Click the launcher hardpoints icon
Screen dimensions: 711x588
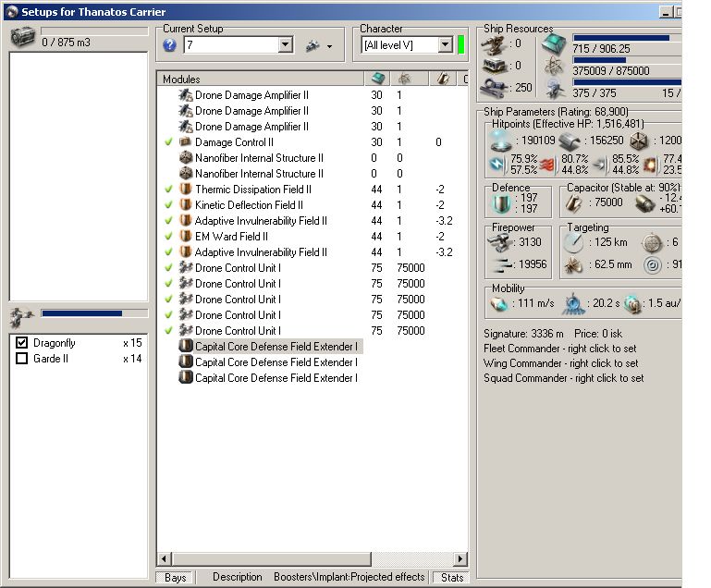click(495, 67)
